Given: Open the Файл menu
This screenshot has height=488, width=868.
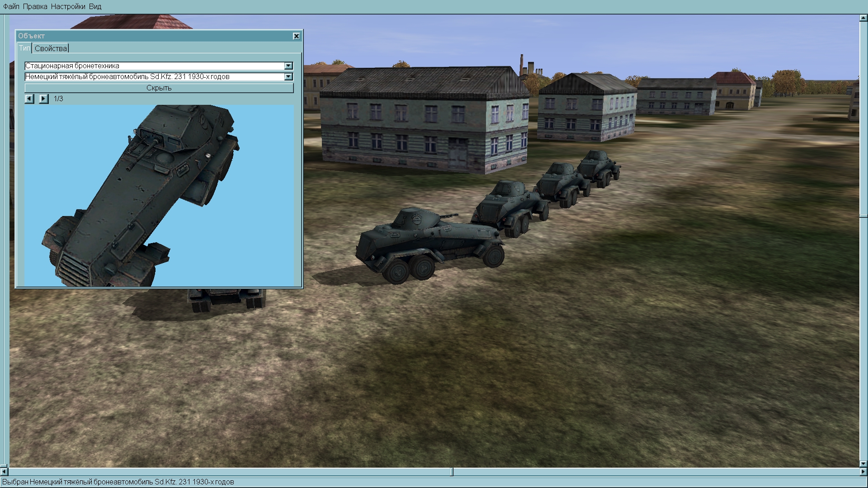Looking at the screenshot, I should [x=11, y=6].
